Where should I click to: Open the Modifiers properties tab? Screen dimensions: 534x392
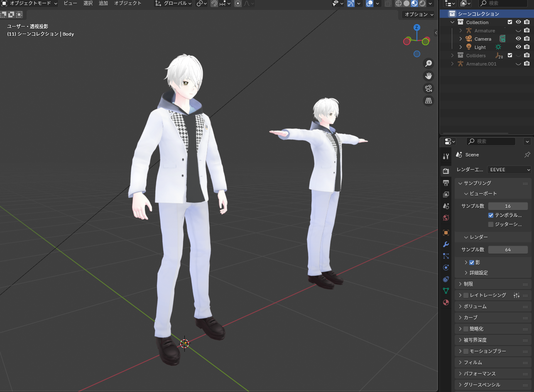tap(446, 244)
